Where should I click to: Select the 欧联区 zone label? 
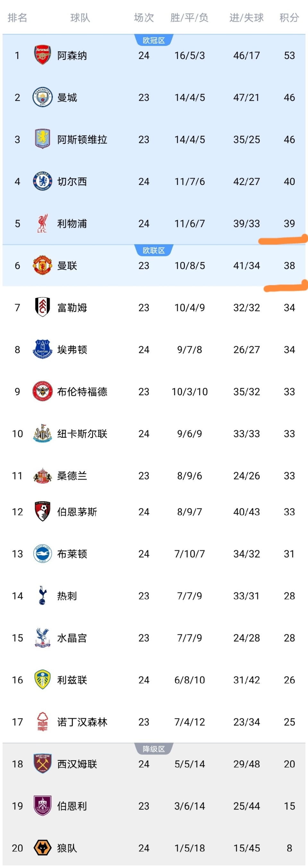click(x=154, y=250)
